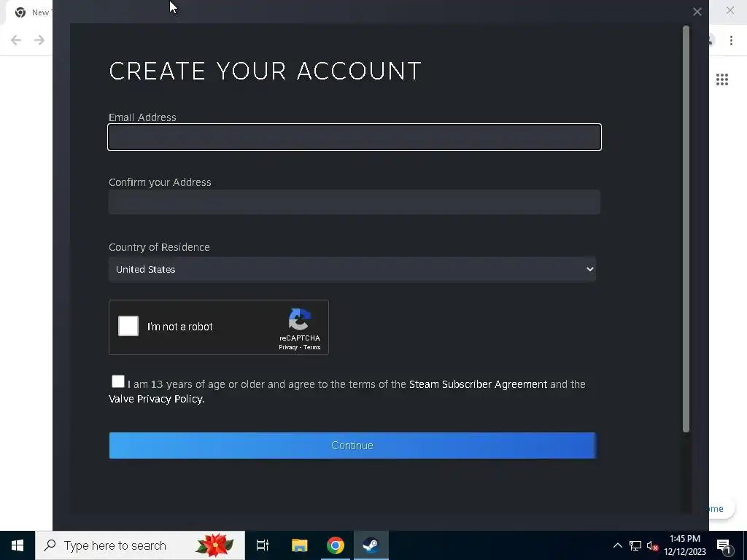The image size is (747, 560).
Task: Tick the 13 years of age agreement checkbox
Action: click(x=117, y=381)
